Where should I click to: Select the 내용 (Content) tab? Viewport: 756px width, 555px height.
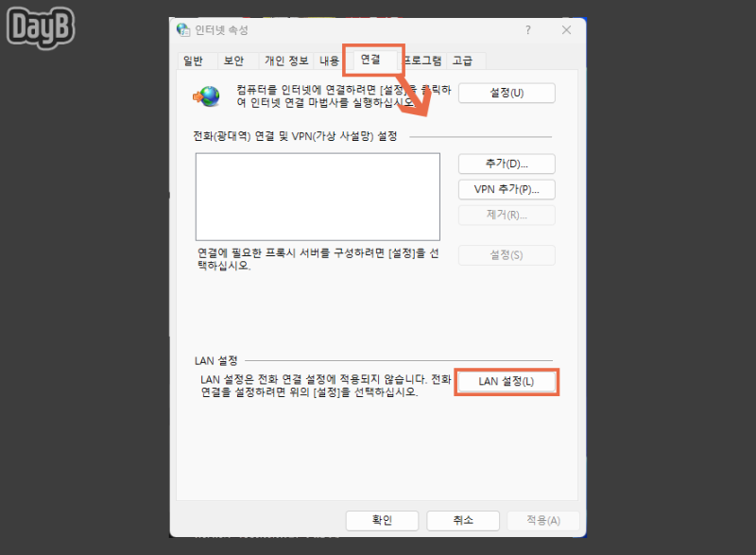(329, 60)
